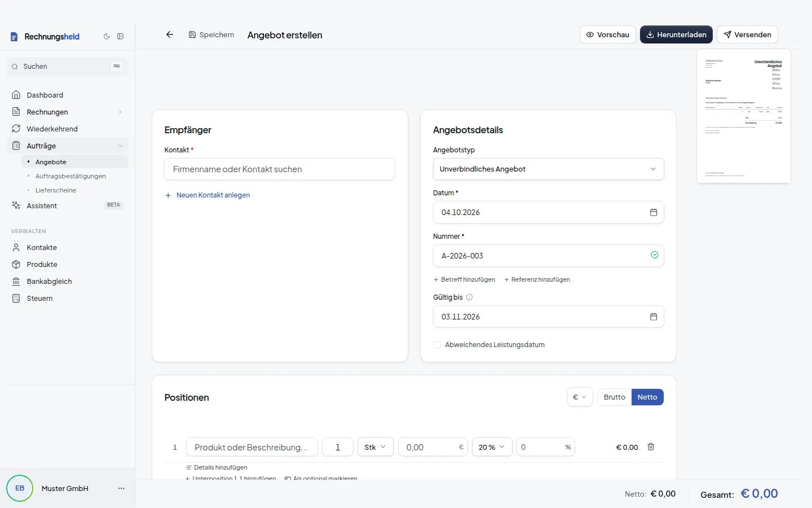Image resolution: width=812 pixels, height=508 pixels.
Task: Click the Versenden button
Action: [747, 34]
